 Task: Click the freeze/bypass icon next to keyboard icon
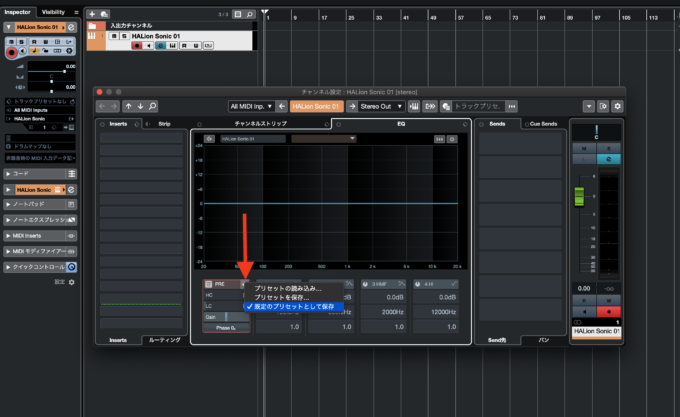430,106
